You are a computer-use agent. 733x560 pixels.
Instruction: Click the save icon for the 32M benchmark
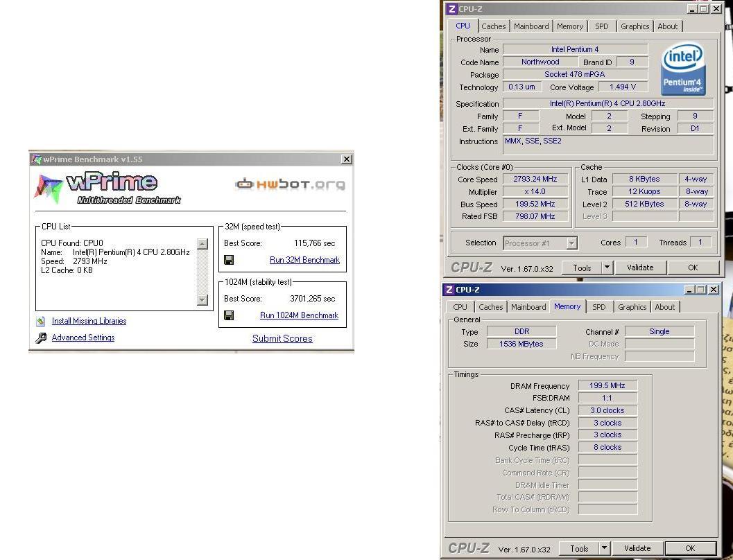point(229,260)
